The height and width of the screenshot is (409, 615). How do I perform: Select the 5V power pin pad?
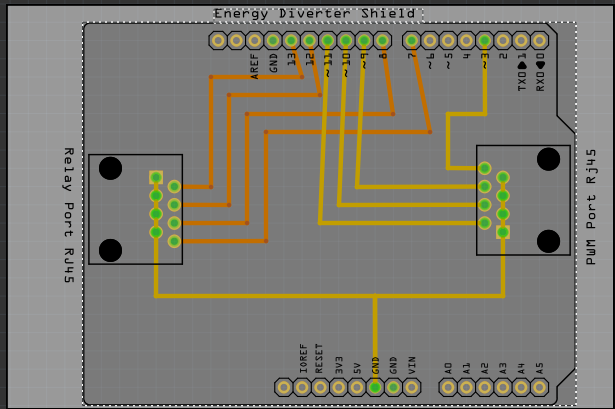(x=357, y=387)
